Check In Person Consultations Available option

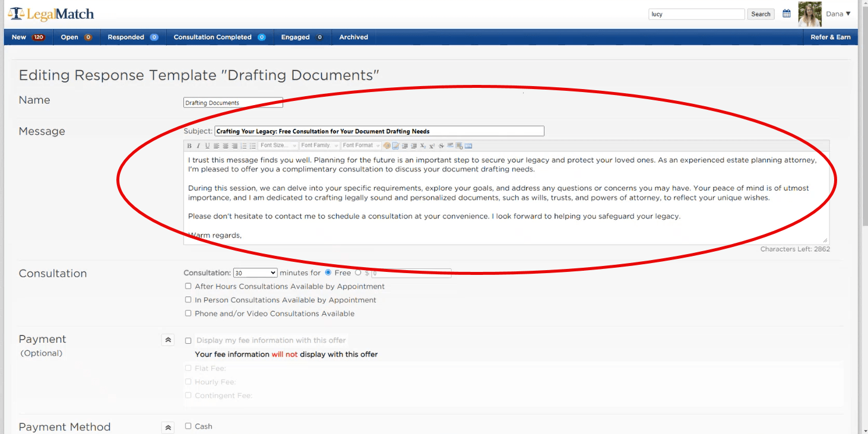188,300
